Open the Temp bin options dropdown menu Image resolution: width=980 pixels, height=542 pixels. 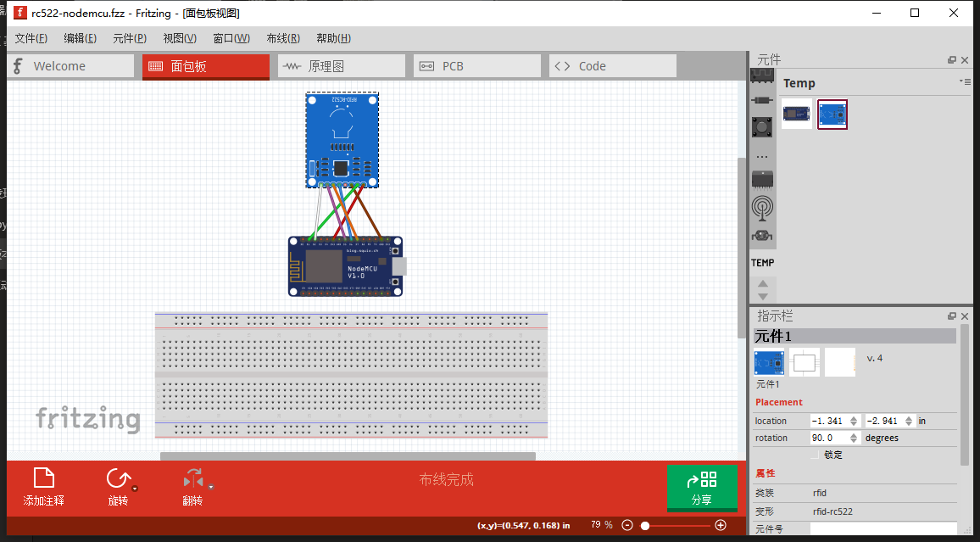966,81
